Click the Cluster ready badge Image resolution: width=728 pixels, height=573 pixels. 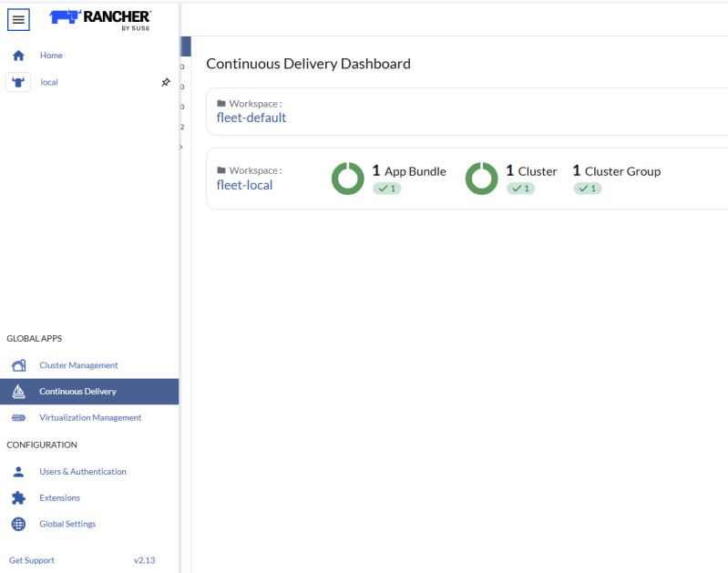click(520, 189)
